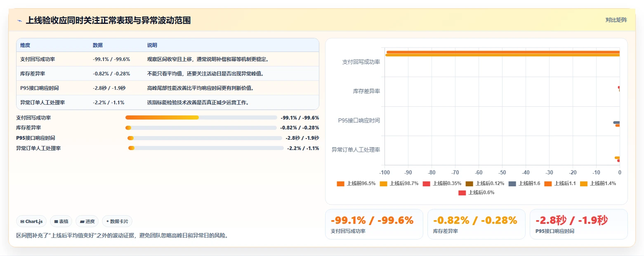Click the -50 tick on the x-axis
644x256 pixels.
502,172
